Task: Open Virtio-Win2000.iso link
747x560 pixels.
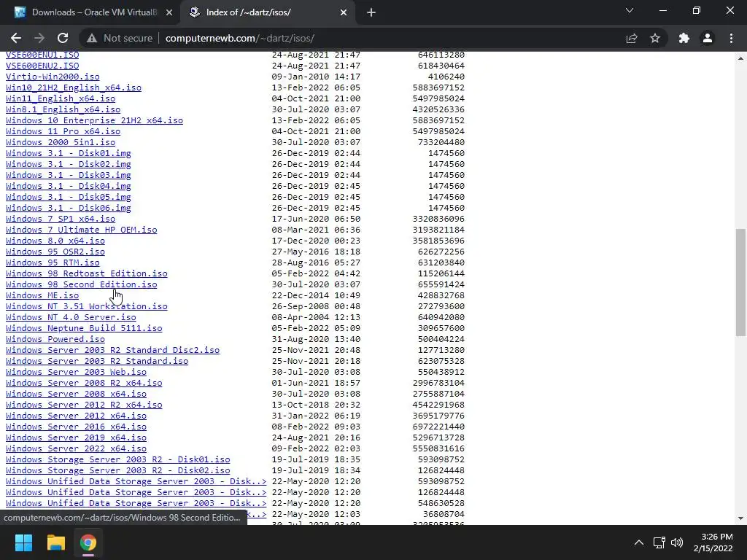Action: point(53,77)
